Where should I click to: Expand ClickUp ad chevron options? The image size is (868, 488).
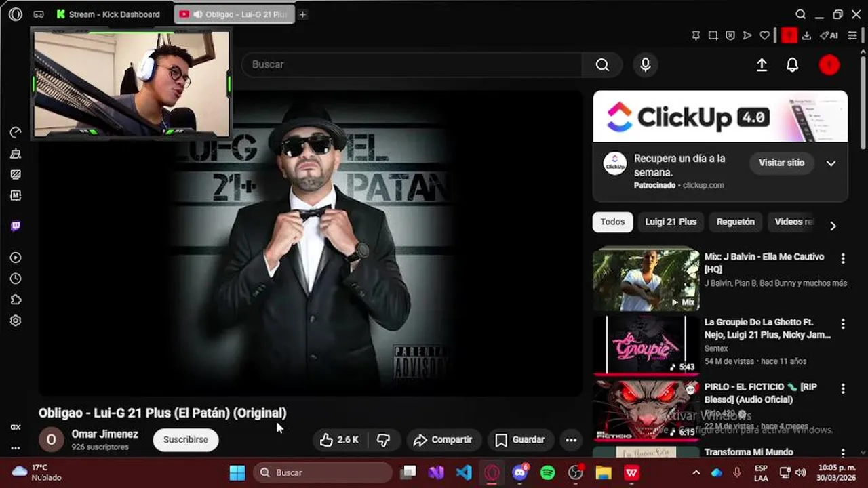pos(831,163)
